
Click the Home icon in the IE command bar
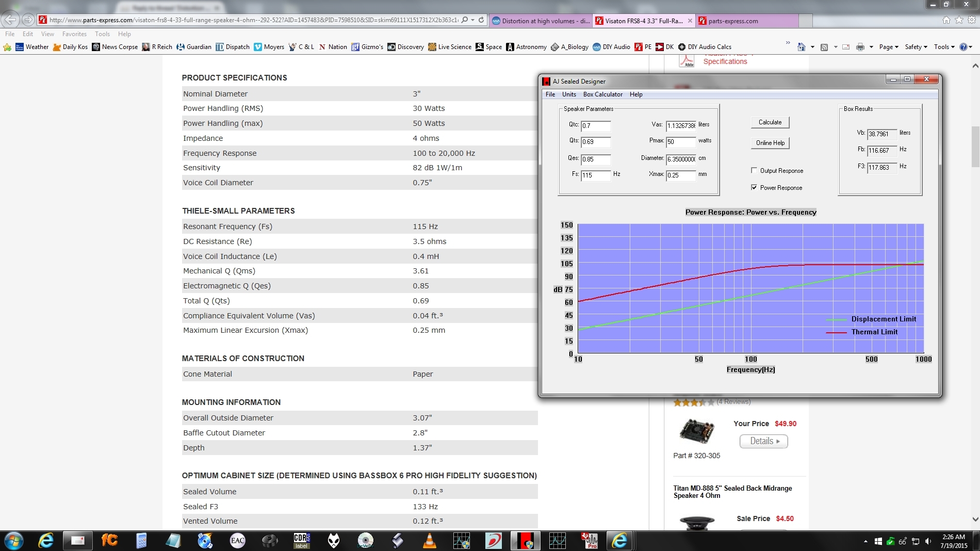(x=801, y=47)
